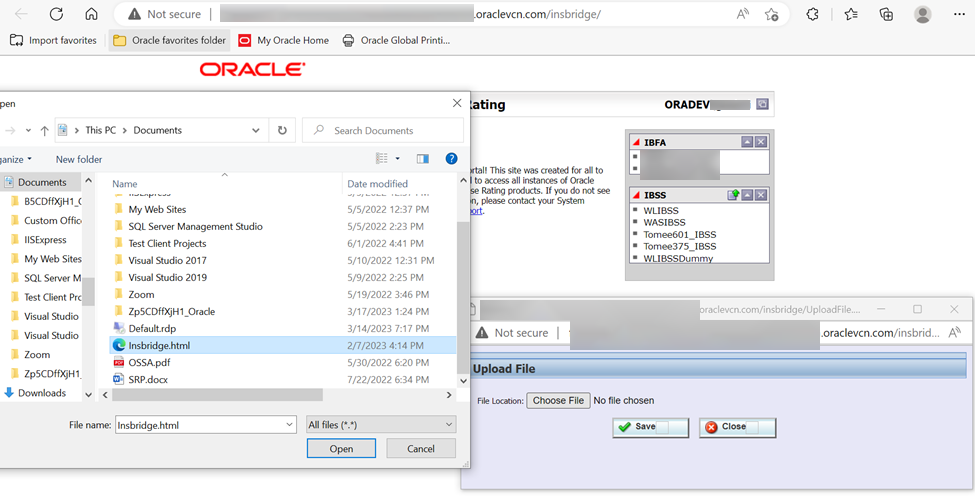
Task: Open Oracle favorites folder
Action: (170, 40)
